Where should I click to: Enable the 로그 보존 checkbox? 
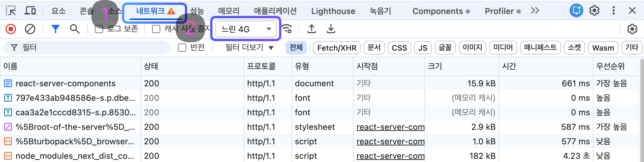[99, 29]
